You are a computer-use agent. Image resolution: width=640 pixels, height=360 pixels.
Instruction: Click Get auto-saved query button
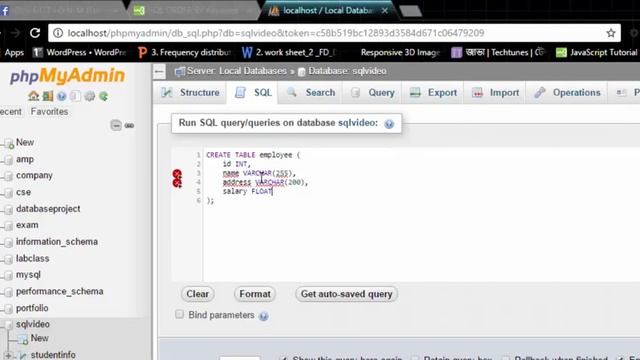pyautogui.click(x=346, y=294)
